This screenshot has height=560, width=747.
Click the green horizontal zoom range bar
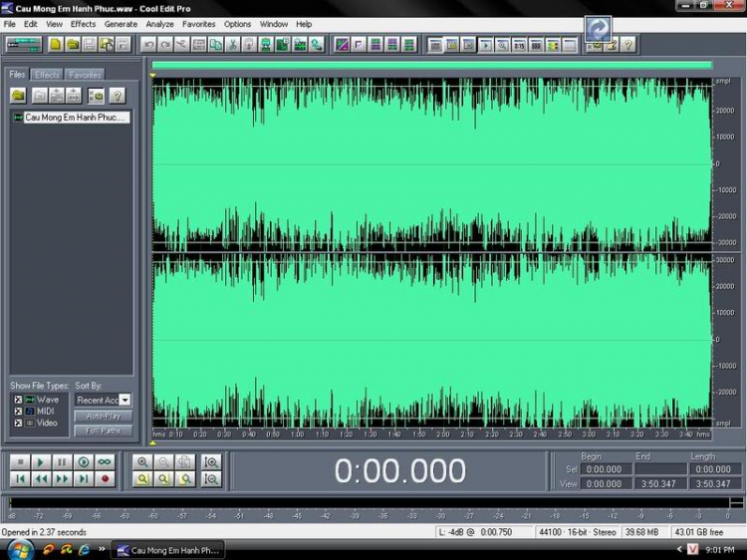[432, 66]
